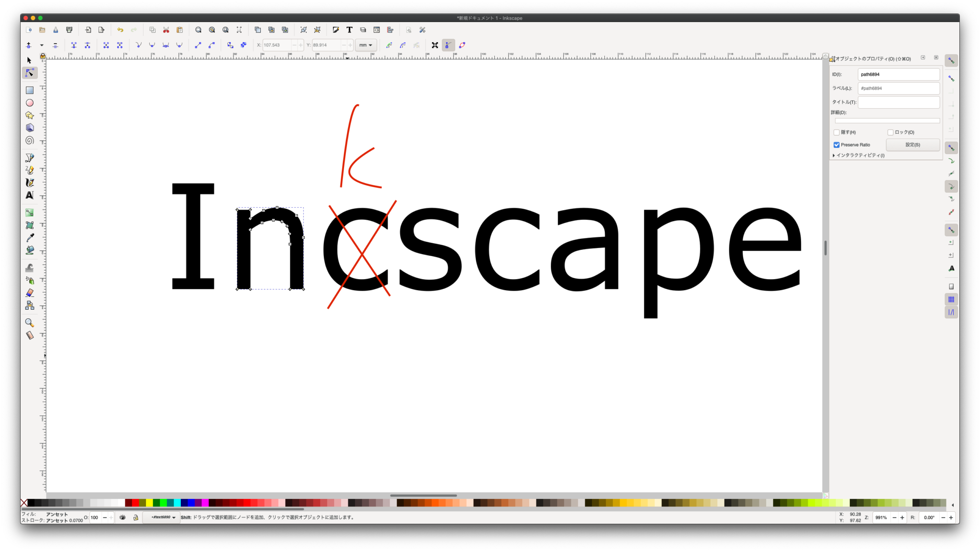Click the ID field containing path6894
This screenshot has width=980, height=551.
(x=898, y=74)
